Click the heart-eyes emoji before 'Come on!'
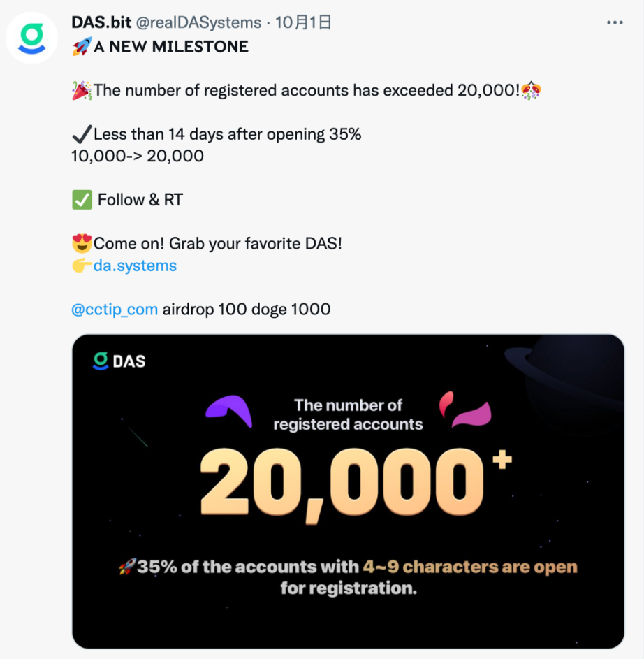The height and width of the screenshot is (659, 644). [x=82, y=244]
